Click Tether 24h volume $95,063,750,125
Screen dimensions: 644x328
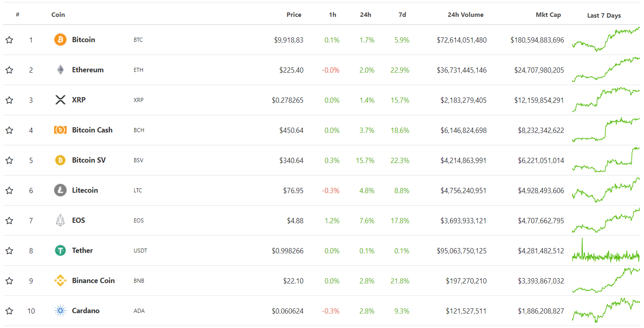[x=461, y=251]
